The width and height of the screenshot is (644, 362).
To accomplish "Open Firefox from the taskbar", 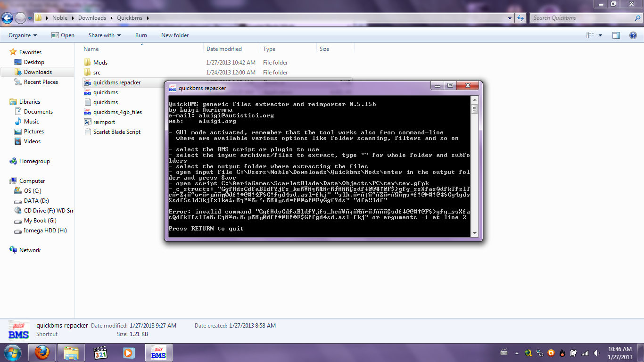I will (x=42, y=353).
